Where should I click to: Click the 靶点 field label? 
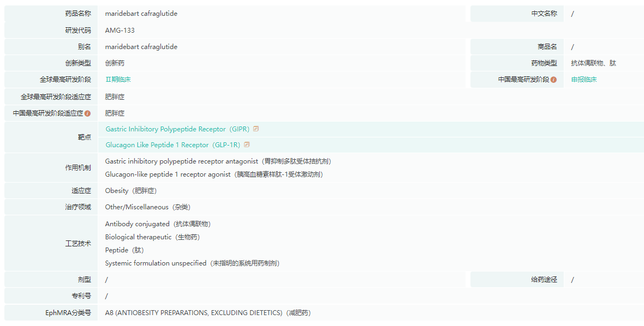click(x=85, y=137)
